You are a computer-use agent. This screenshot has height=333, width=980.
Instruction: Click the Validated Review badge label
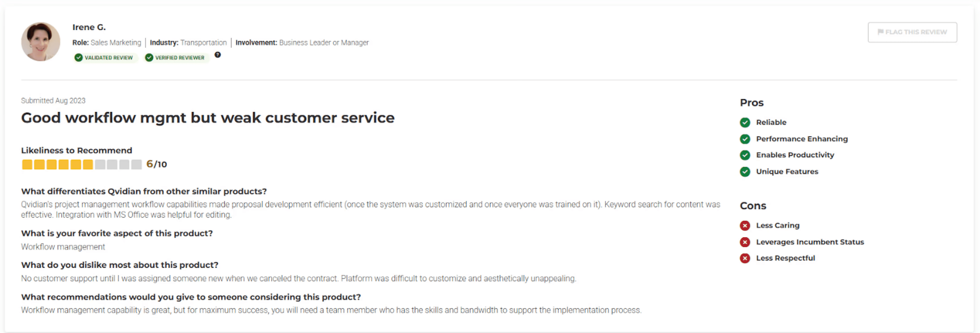click(x=108, y=57)
